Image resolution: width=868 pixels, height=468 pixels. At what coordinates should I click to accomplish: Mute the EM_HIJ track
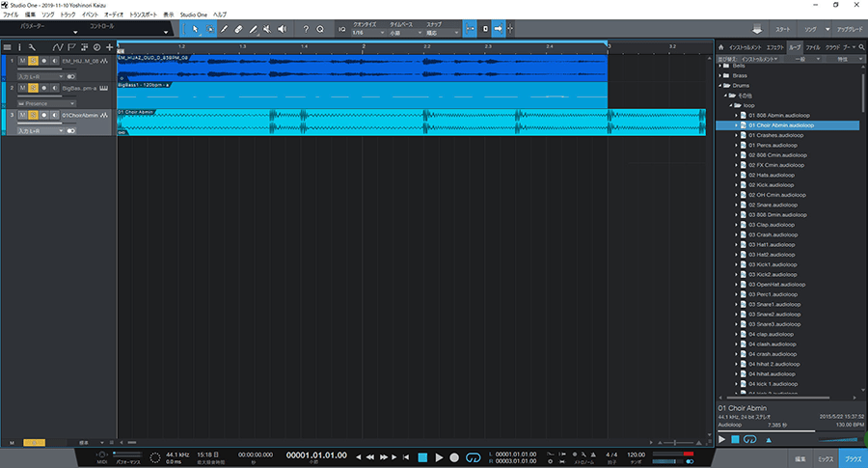(21, 61)
